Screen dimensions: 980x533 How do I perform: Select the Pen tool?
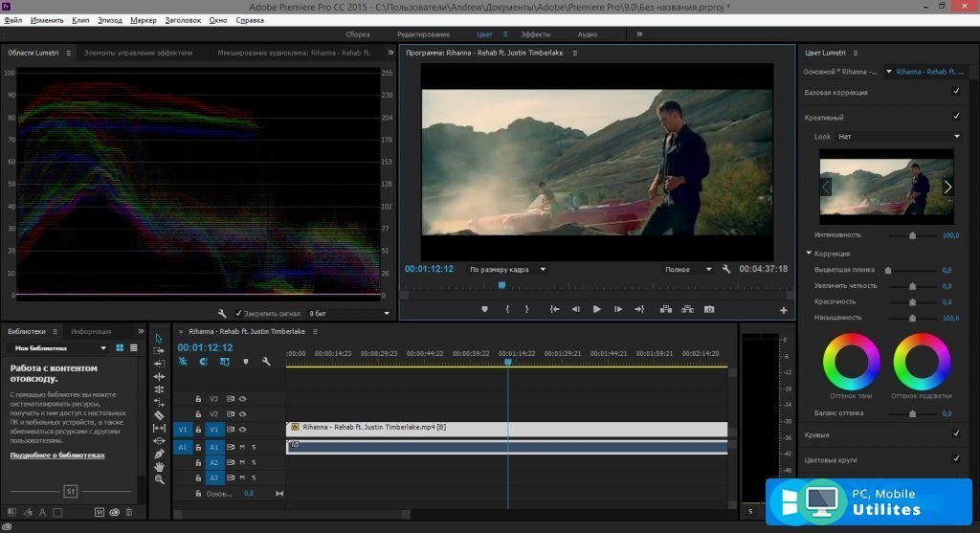(159, 454)
